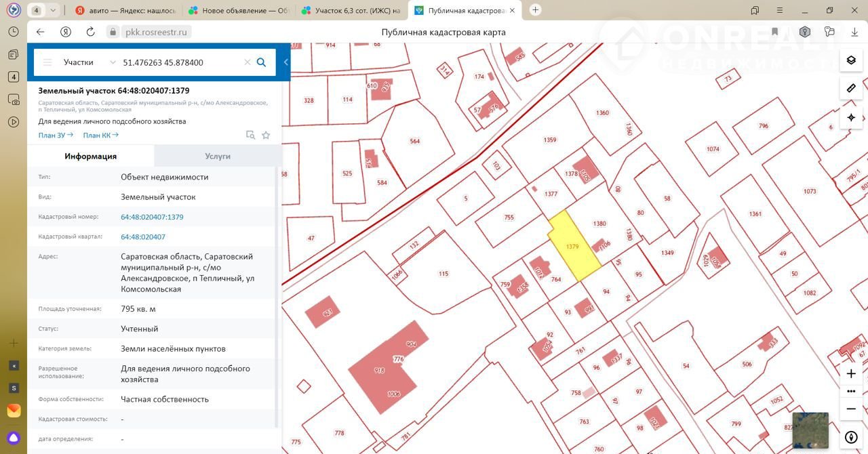Collapse the left information panel

286,62
